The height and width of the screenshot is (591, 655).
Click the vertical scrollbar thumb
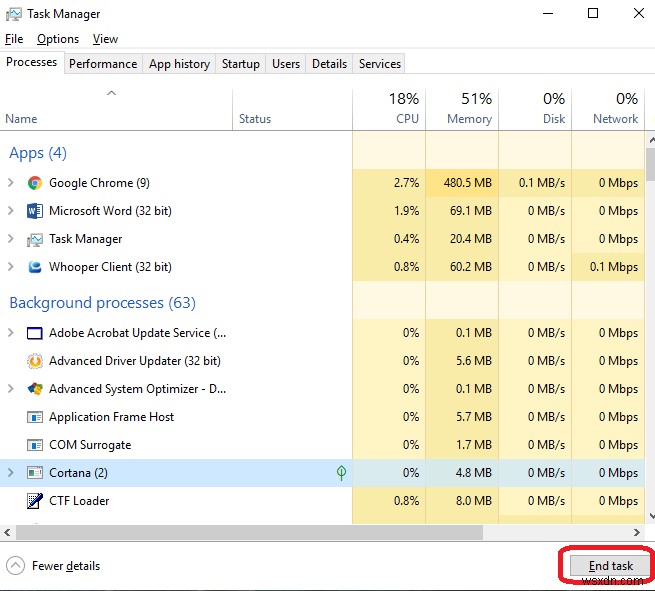pyautogui.click(x=650, y=164)
